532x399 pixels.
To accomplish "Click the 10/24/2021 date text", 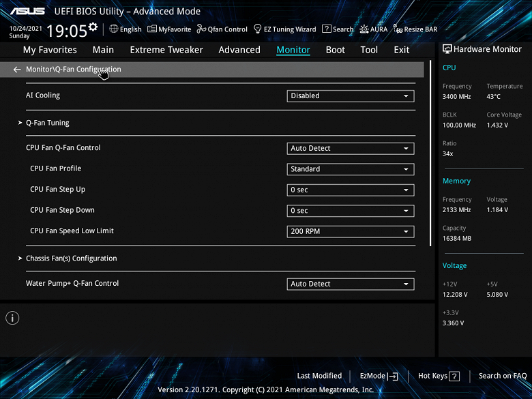I will [x=25, y=29].
